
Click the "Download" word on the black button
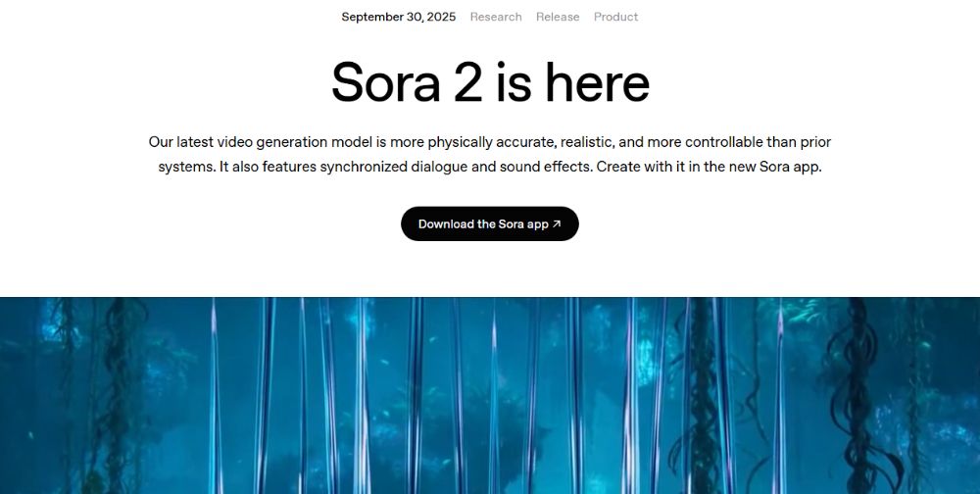click(445, 223)
